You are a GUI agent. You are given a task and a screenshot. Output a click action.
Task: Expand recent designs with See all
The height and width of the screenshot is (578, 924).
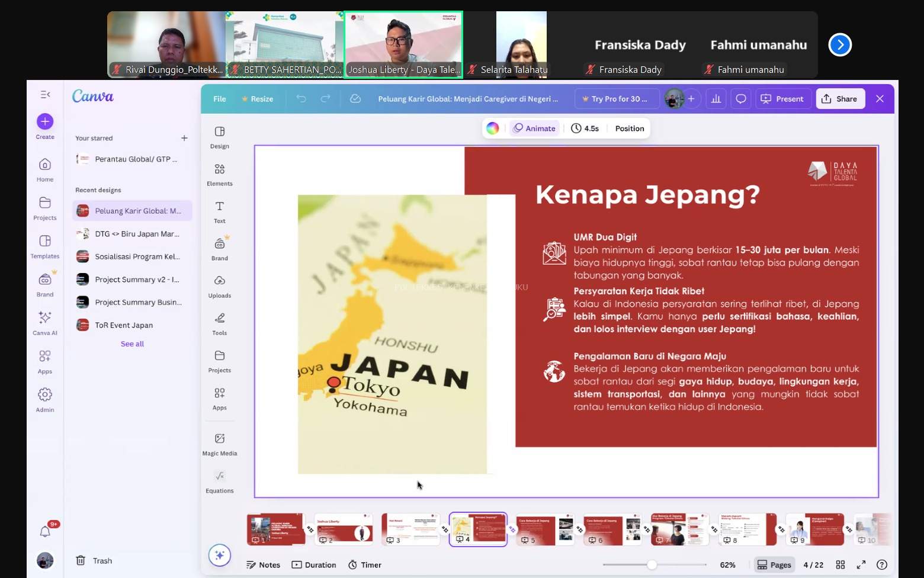[131, 343]
